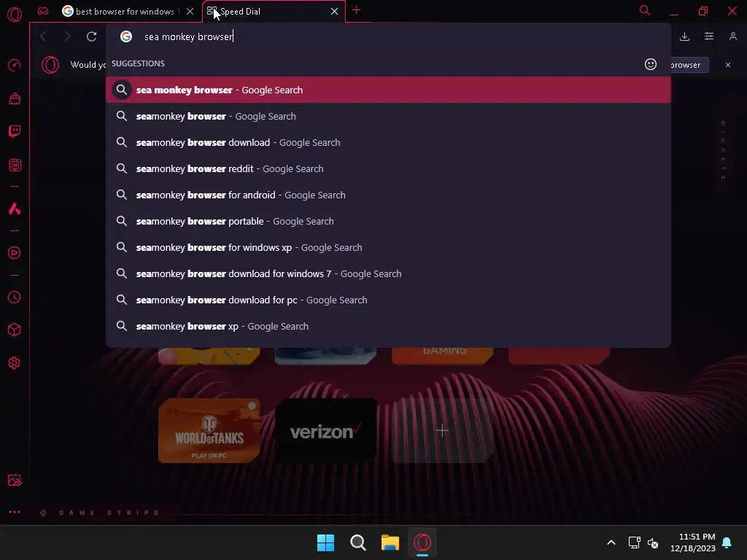Select 'seamonkey browser download for windows 7' suggestion

(x=388, y=274)
